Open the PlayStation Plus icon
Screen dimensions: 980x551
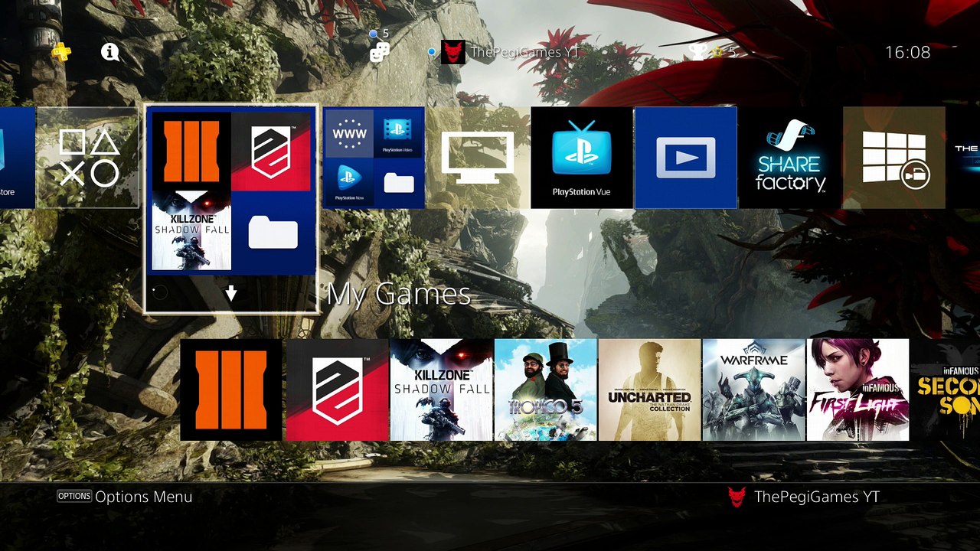pos(62,52)
